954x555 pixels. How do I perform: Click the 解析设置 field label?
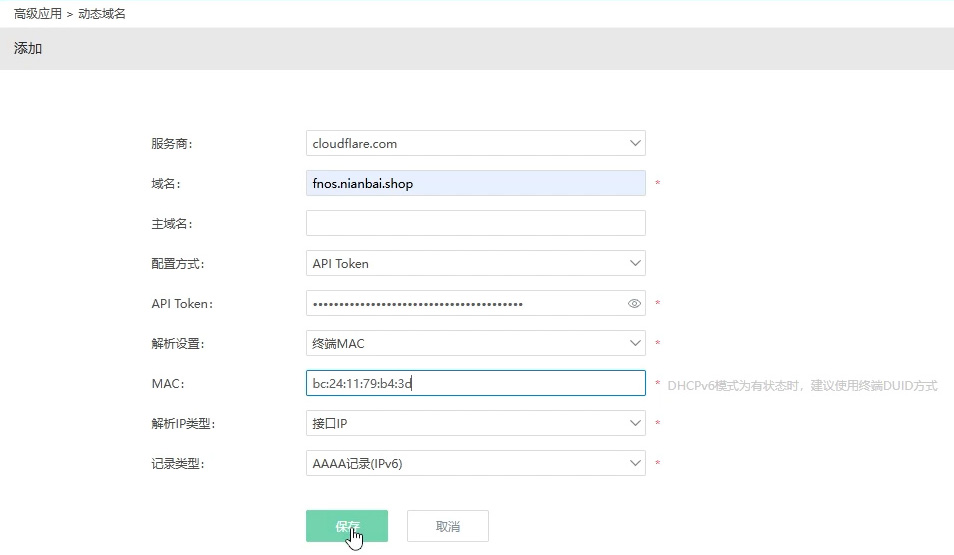click(x=177, y=344)
